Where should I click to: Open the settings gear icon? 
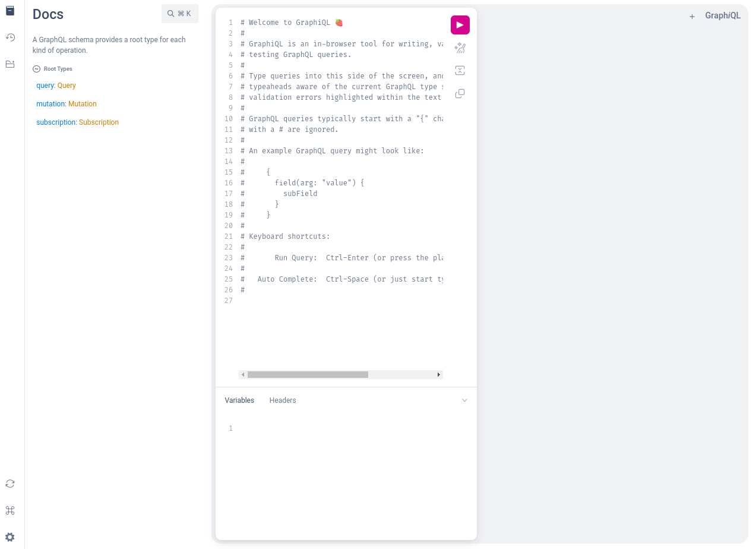coord(10,537)
